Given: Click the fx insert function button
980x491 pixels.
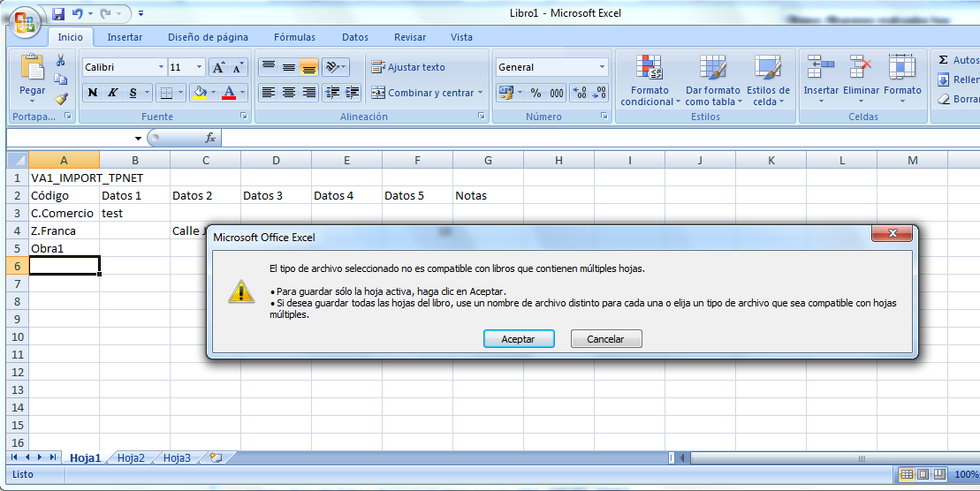Looking at the screenshot, I should tap(210, 138).
